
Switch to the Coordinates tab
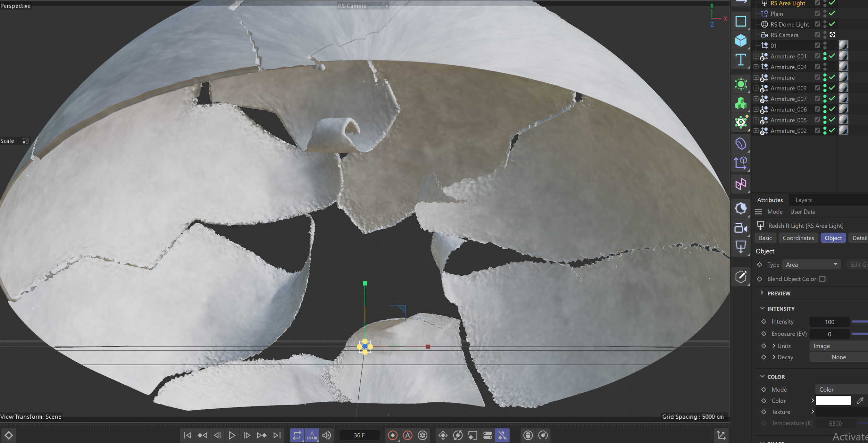798,238
